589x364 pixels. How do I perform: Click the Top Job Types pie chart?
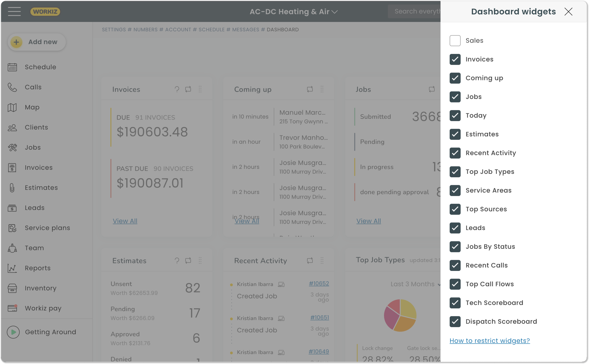(400, 315)
